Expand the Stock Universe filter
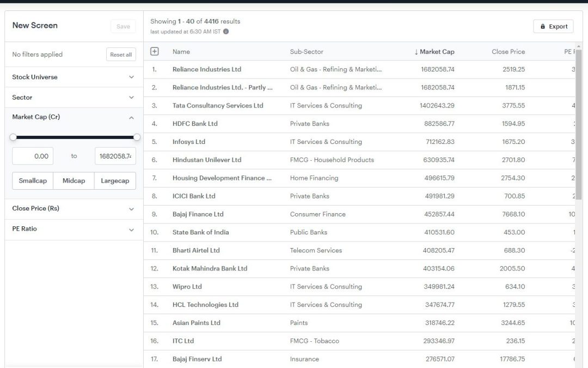 click(x=74, y=77)
